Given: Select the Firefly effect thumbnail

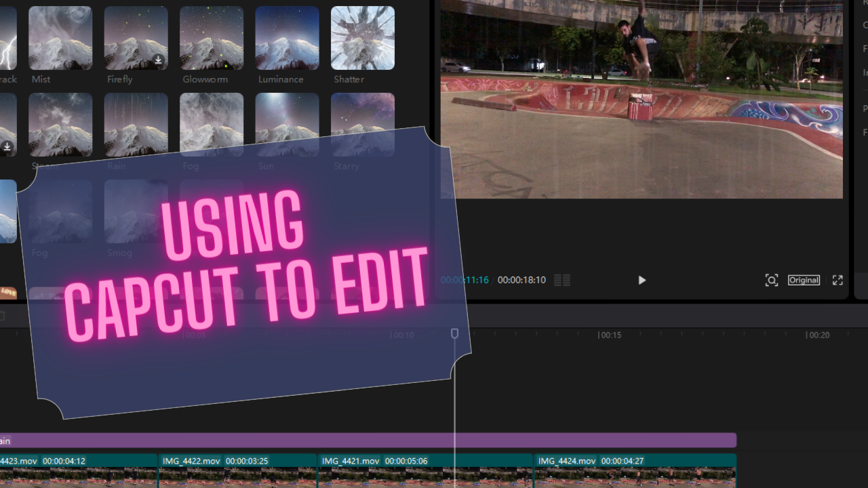Looking at the screenshot, I should (x=136, y=38).
